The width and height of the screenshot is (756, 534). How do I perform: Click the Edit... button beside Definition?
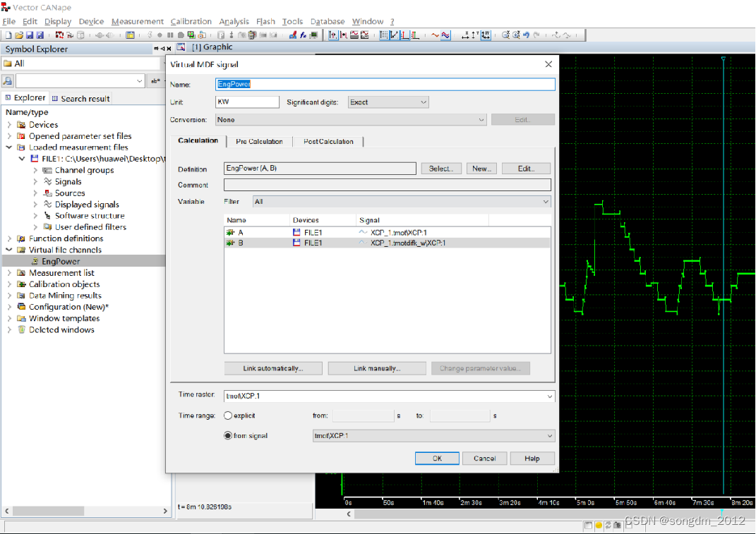click(x=526, y=168)
